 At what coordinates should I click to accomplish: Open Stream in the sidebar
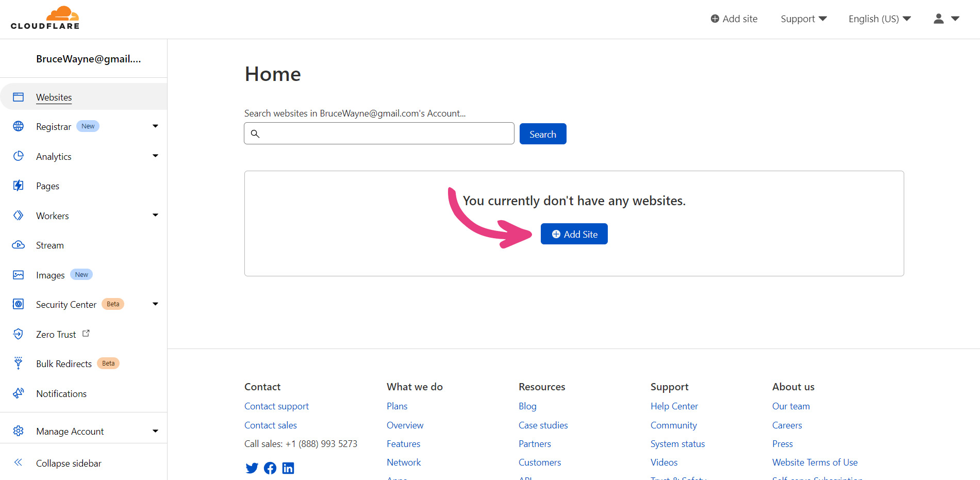50,245
